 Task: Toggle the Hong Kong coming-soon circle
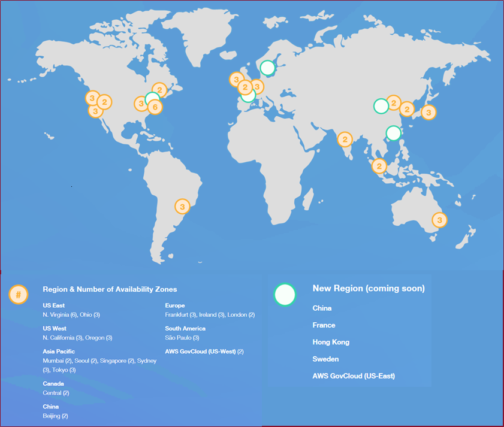(x=394, y=132)
